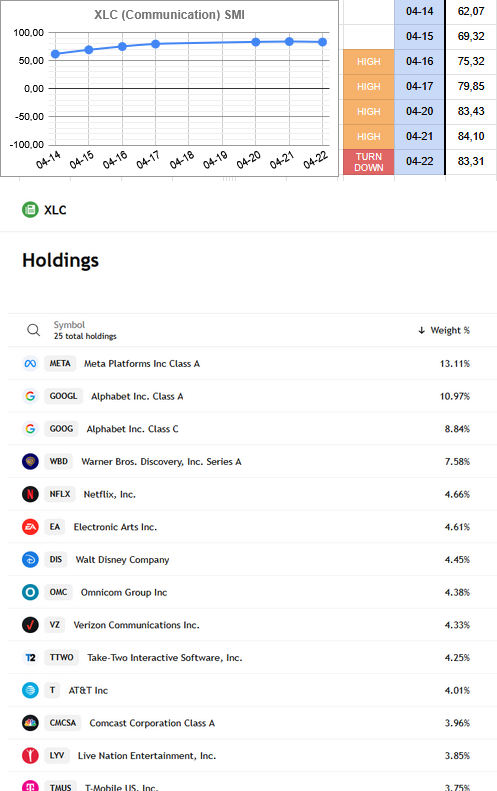Open the GOOGL ticker tag
Screen dimensions: 497x791
64,396
